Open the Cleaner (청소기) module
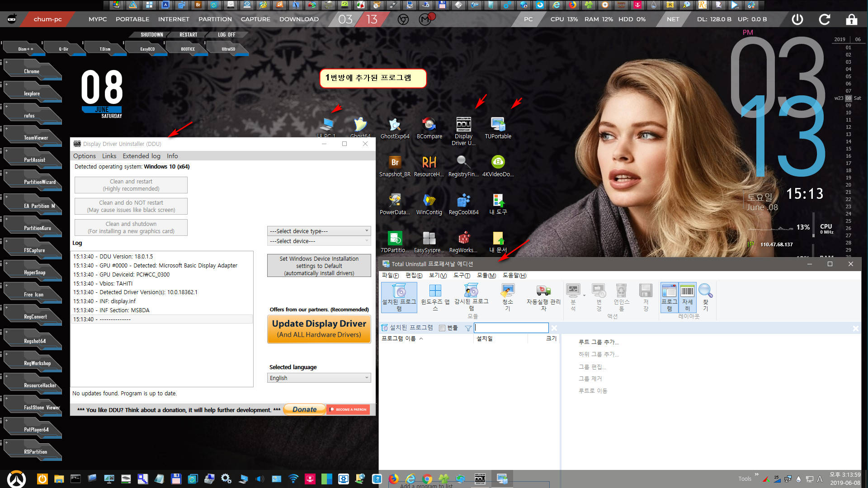The image size is (868, 488). [x=507, y=297]
